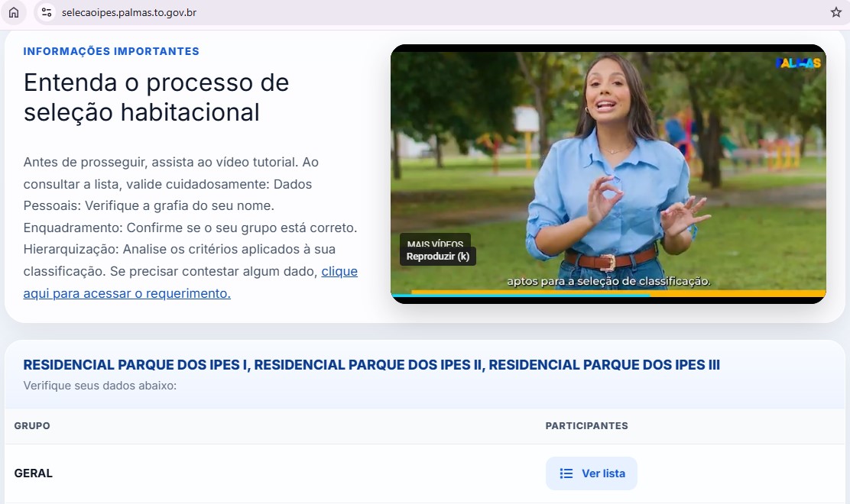Click the video caption subtitle text
Screen dimensions: 850x504
point(608,281)
